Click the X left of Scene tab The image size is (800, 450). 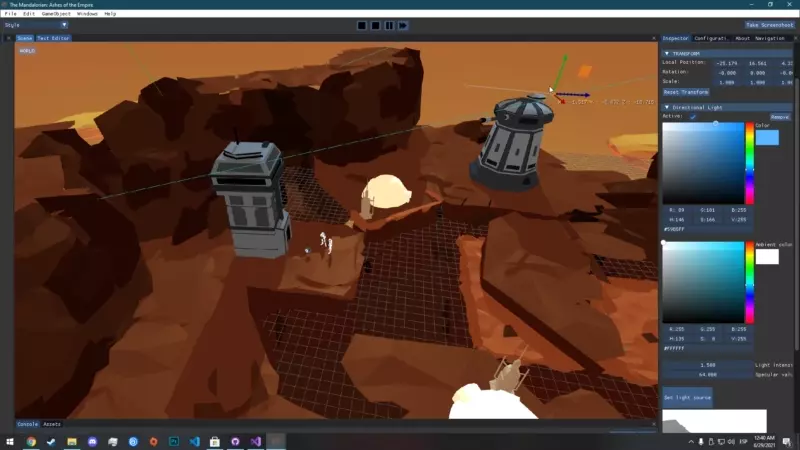9,38
